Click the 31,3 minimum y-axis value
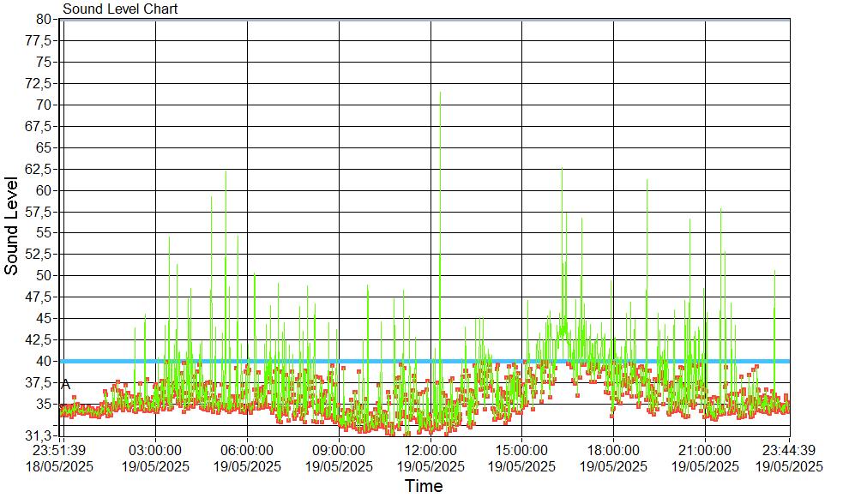 point(39,435)
